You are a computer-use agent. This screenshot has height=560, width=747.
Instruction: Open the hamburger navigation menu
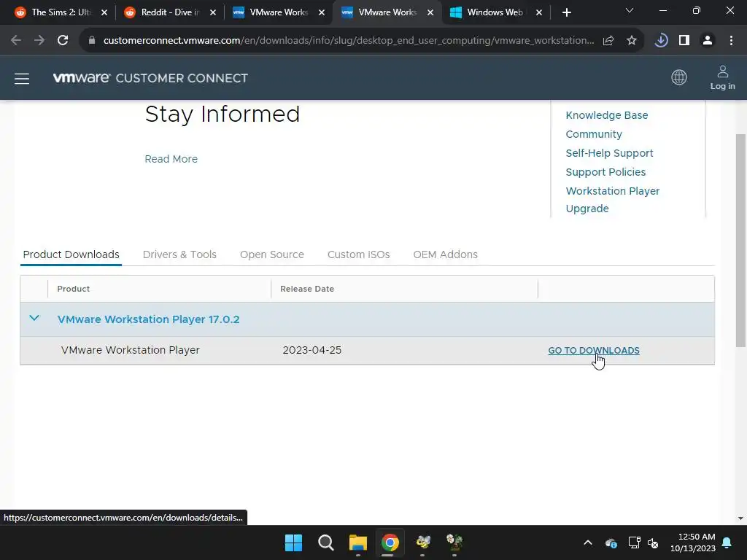pos(22,79)
